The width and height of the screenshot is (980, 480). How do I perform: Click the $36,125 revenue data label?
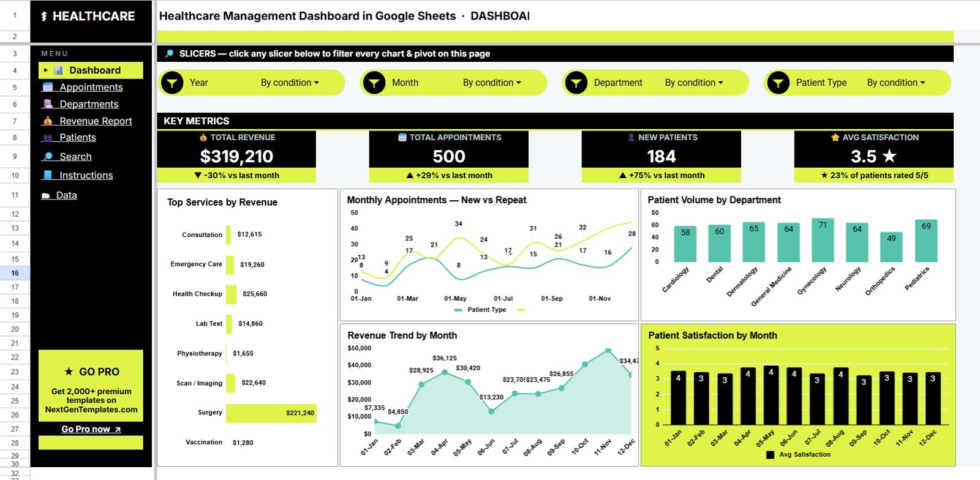pos(445,358)
